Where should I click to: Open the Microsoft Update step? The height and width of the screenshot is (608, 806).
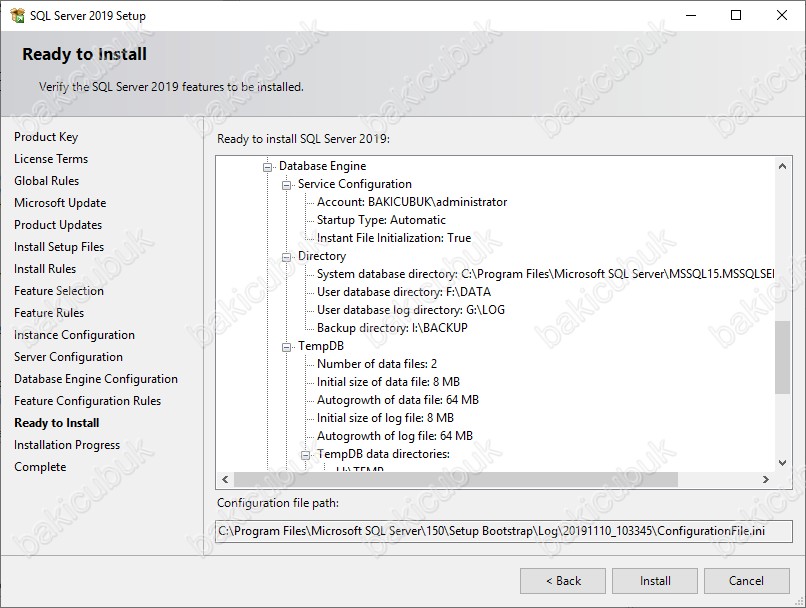click(x=60, y=203)
